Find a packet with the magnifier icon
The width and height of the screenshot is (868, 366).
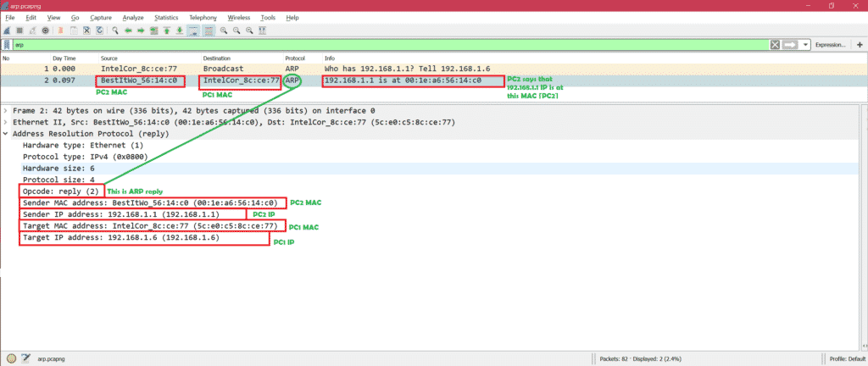tap(114, 30)
